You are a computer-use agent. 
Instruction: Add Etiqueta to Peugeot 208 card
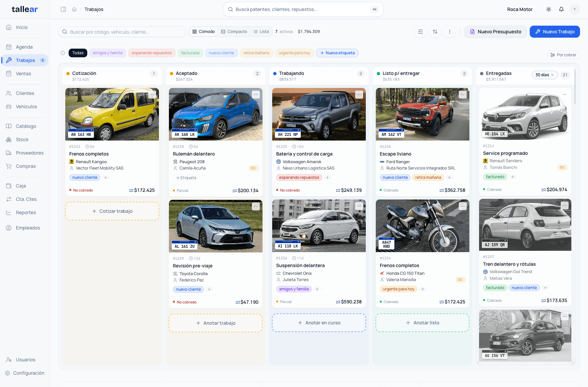tap(186, 178)
